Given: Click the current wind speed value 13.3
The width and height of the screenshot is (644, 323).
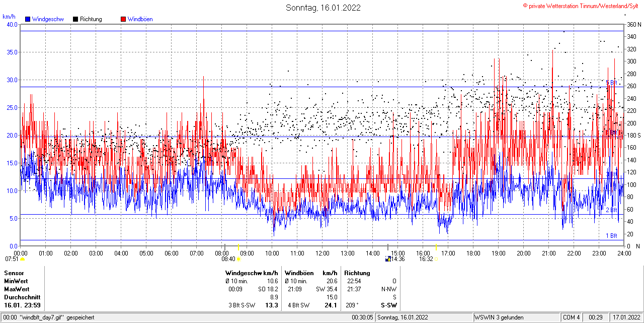Looking at the screenshot, I should [272, 305].
